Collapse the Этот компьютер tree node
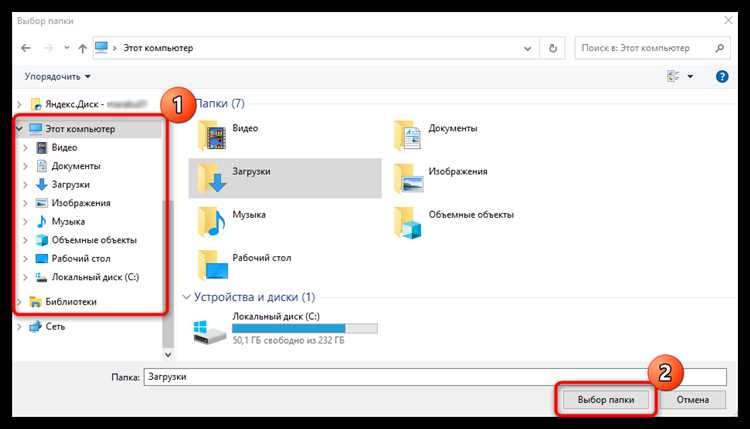This screenshot has width=750, height=429. 20,129
